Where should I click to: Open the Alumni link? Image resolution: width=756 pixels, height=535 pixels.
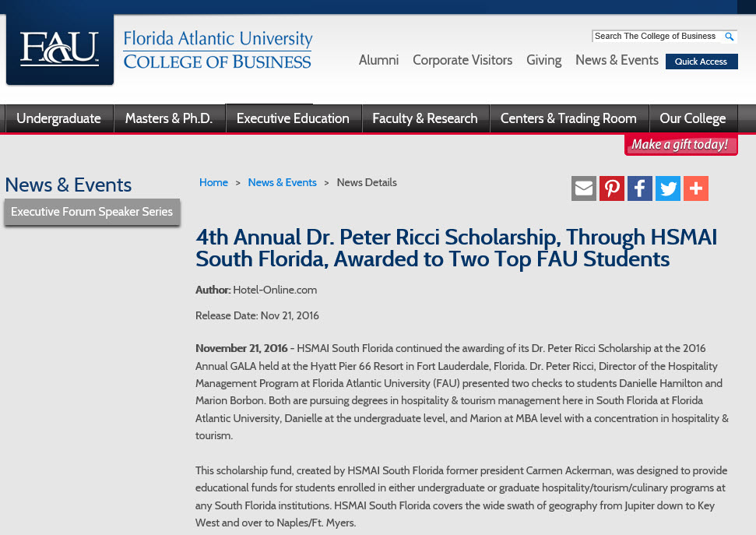pos(378,60)
